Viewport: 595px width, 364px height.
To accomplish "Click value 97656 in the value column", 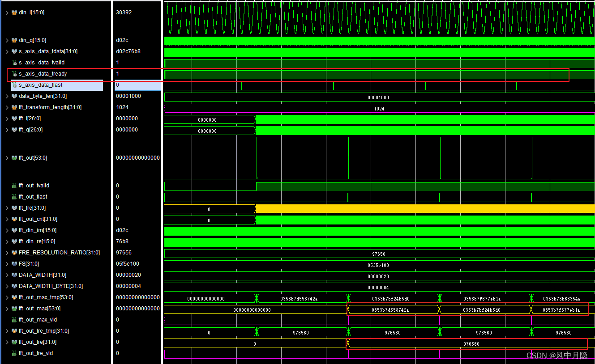I will point(124,253).
